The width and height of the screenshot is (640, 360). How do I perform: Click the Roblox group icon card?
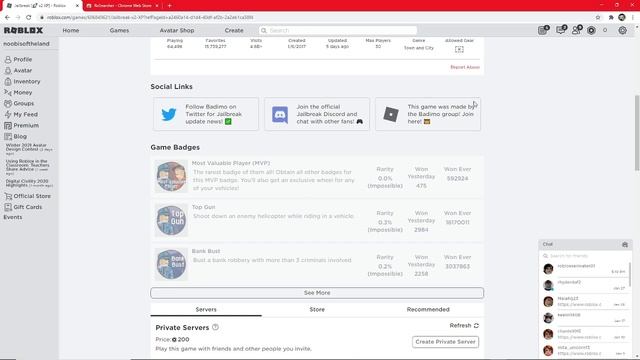tap(428, 114)
